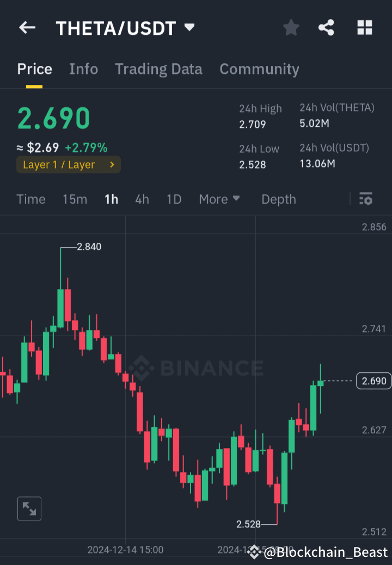Viewport: 392px width, 565px height.
Task: Tap the 2.690 price tag on the chart axis
Action: [x=373, y=380]
